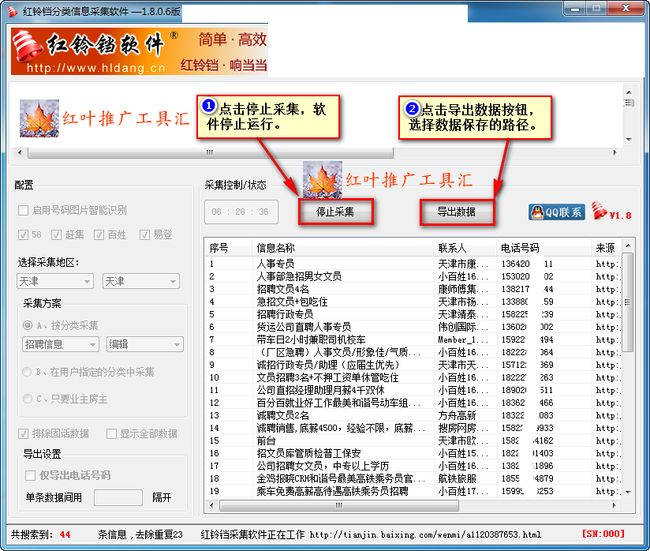Image resolution: width=650 pixels, height=551 pixels.
Task: Click banner area right scroll arrow
Action: click(614, 153)
